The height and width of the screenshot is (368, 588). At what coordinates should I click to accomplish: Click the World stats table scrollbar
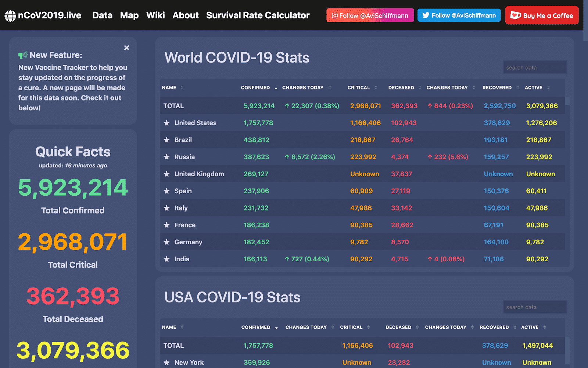click(x=567, y=101)
